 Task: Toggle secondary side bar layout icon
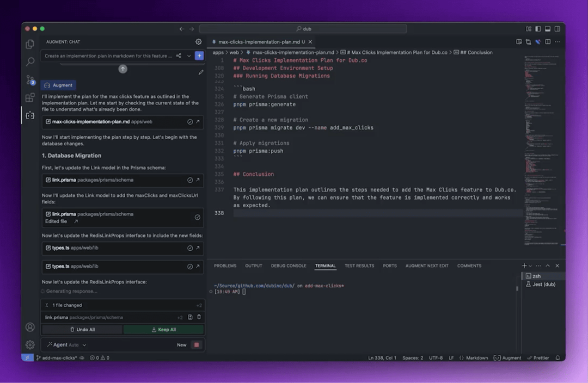click(558, 29)
